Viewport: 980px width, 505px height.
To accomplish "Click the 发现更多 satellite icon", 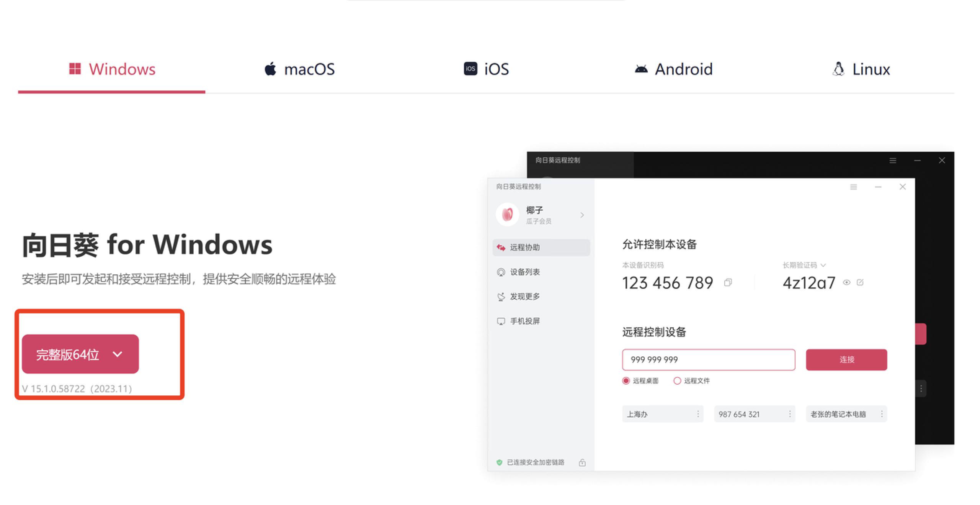I will pos(501,297).
